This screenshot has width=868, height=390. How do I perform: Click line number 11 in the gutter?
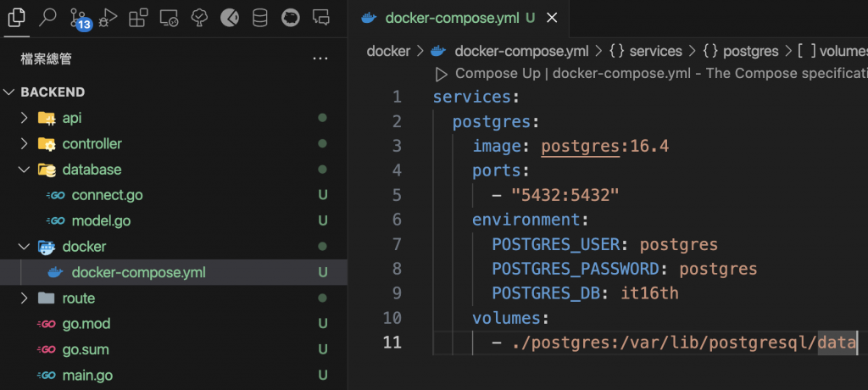coord(392,343)
